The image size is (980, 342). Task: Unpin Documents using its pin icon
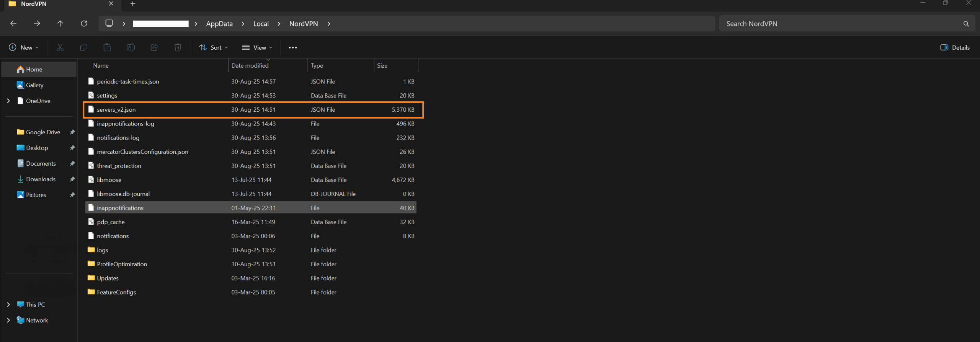point(72,163)
